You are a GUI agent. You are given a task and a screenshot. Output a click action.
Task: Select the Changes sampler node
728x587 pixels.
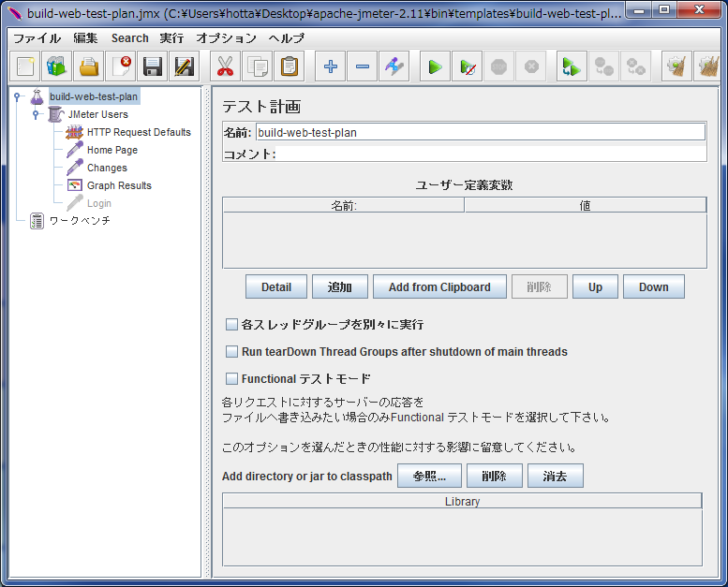(107, 168)
